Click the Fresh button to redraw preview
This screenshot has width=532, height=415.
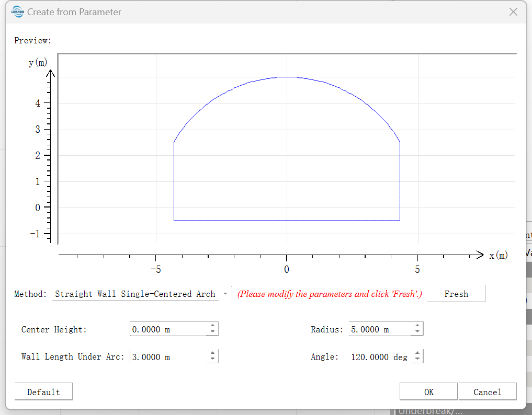pos(456,294)
